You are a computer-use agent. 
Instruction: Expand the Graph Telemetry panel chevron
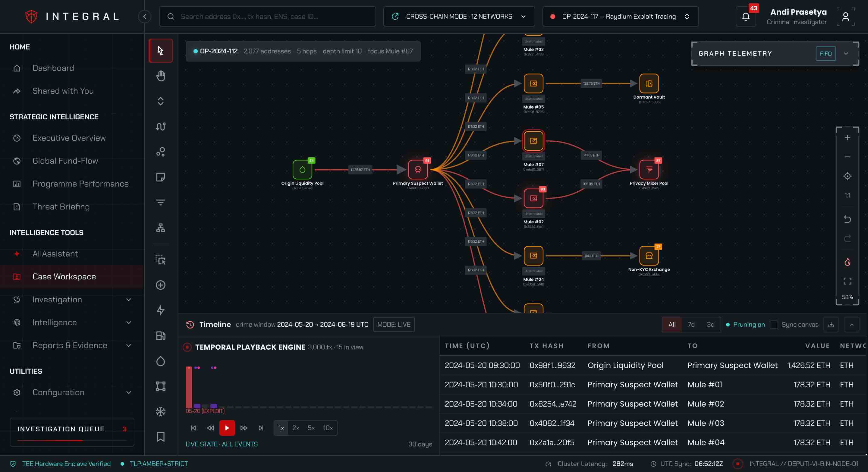[846, 54]
